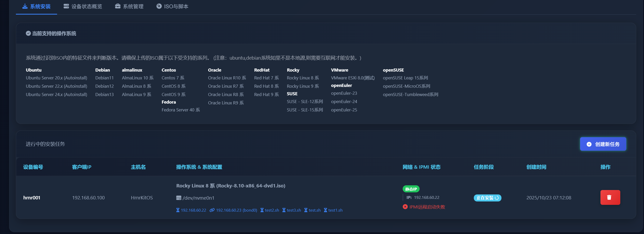Open the 设备状态概览 tab
Image resolution: width=644 pixels, height=234 pixels.
(x=86, y=7)
